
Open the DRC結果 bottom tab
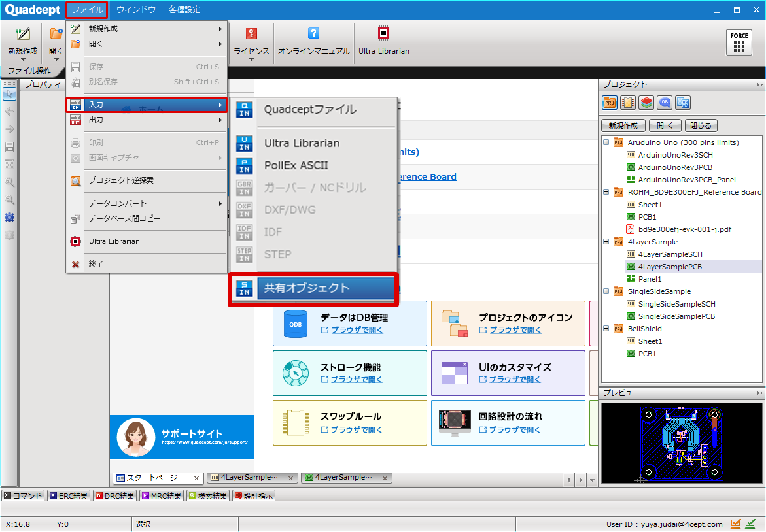114,496
